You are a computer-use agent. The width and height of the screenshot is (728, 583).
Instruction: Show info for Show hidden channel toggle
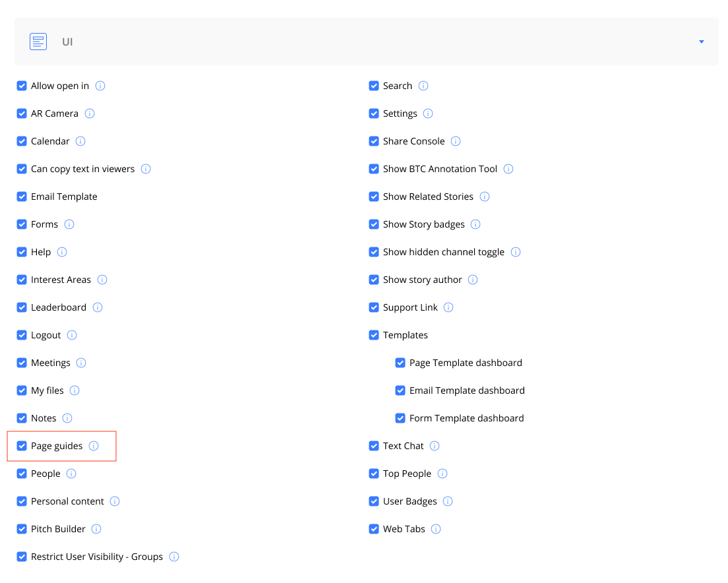click(516, 252)
